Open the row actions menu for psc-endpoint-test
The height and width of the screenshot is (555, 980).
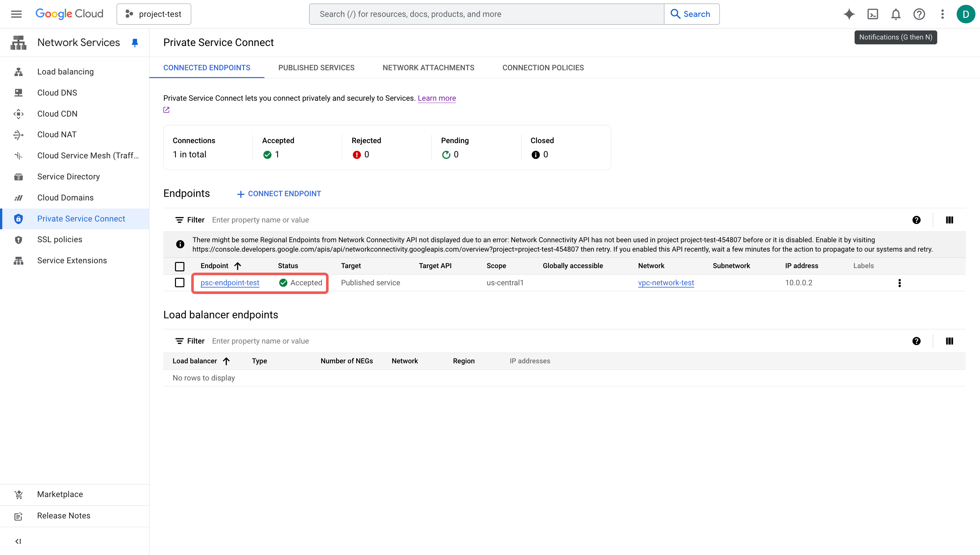pyautogui.click(x=900, y=283)
